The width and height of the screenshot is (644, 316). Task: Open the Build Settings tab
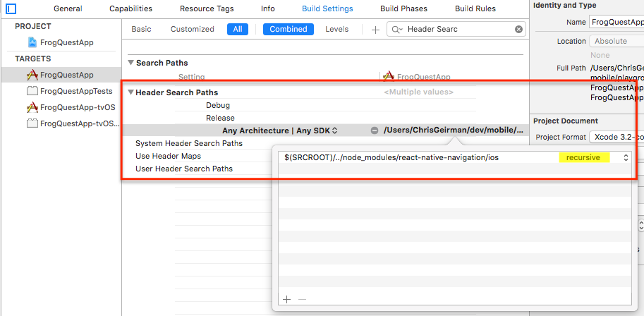tap(327, 8)
